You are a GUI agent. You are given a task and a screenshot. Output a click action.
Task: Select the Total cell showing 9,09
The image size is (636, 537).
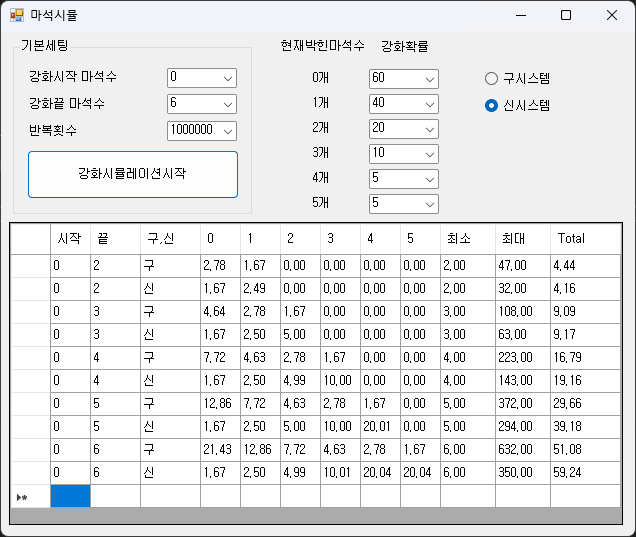(x=585, y=312)
